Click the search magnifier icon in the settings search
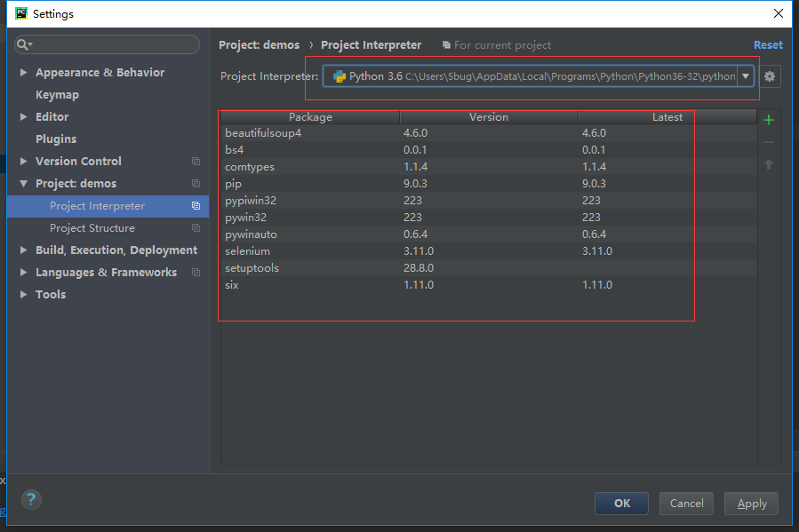This screenshot has height=532, width=799. click(x=23, y=44)
